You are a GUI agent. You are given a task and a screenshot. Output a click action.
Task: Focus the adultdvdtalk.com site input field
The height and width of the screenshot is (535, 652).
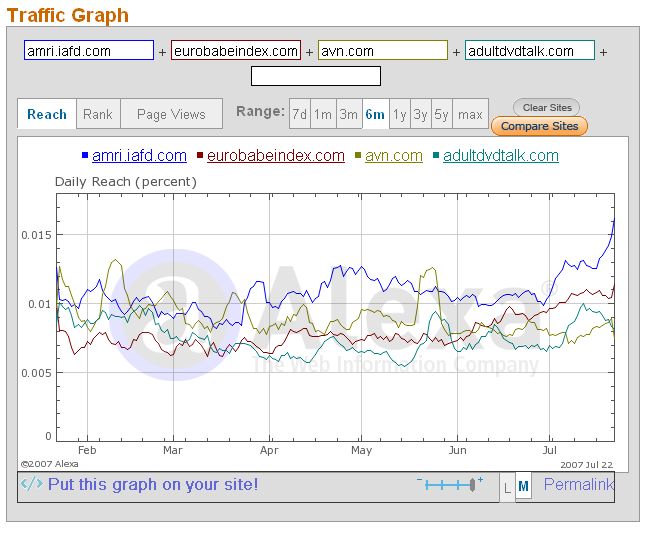coord(530,50)
